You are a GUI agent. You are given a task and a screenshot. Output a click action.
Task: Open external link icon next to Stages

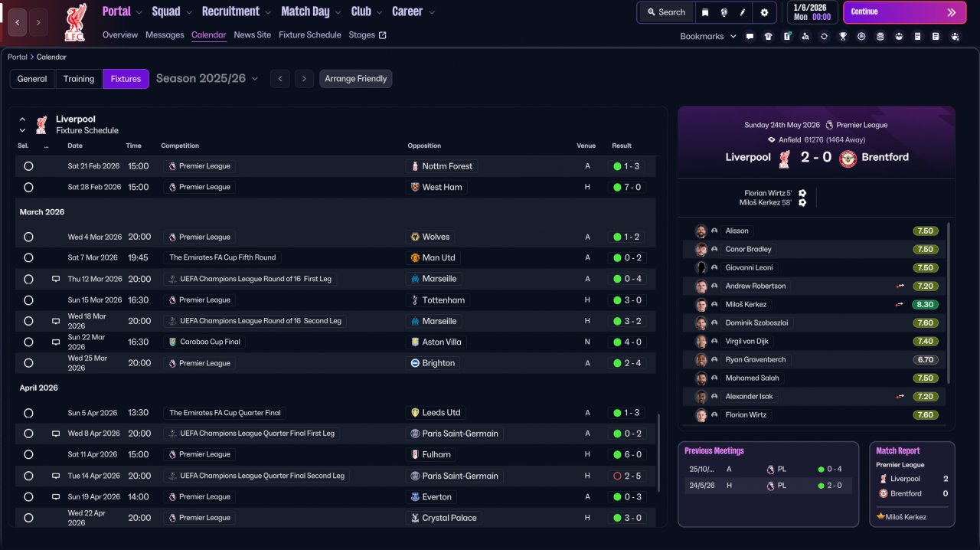383,35
